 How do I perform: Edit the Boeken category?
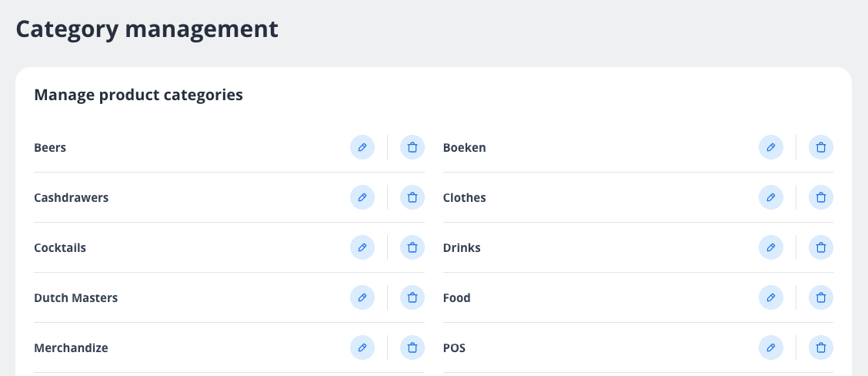pyautogui.click(x=771, y=147)
